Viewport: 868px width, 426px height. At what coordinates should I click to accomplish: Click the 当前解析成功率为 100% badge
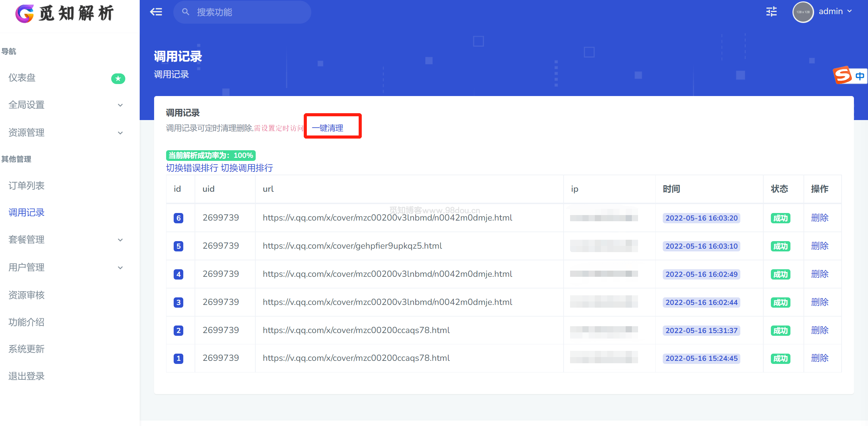211,155
